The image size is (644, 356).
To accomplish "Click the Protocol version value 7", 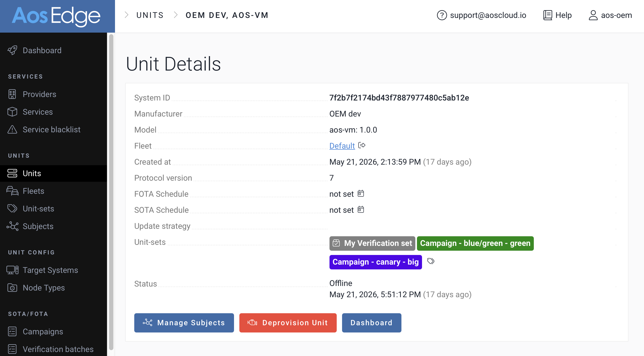I will coord(332,178).
